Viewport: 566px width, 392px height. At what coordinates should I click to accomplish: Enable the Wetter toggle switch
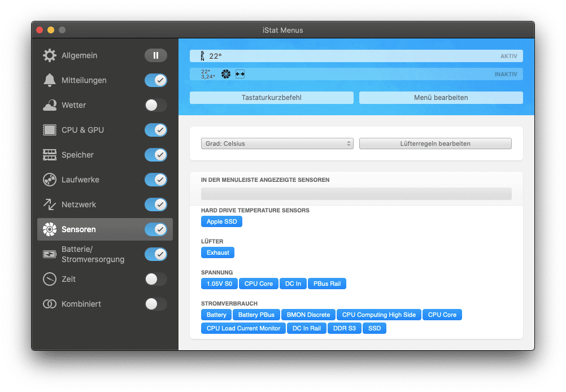(x=155, y=105)
